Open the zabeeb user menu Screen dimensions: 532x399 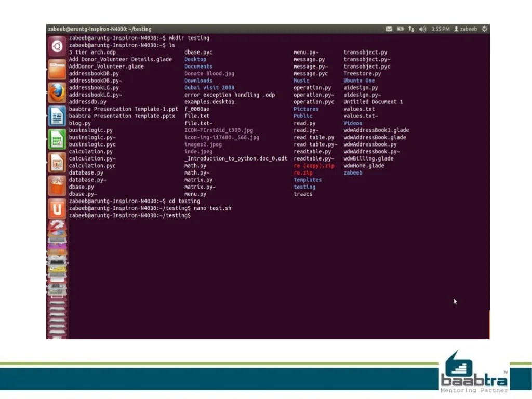[x=467, y=29]
